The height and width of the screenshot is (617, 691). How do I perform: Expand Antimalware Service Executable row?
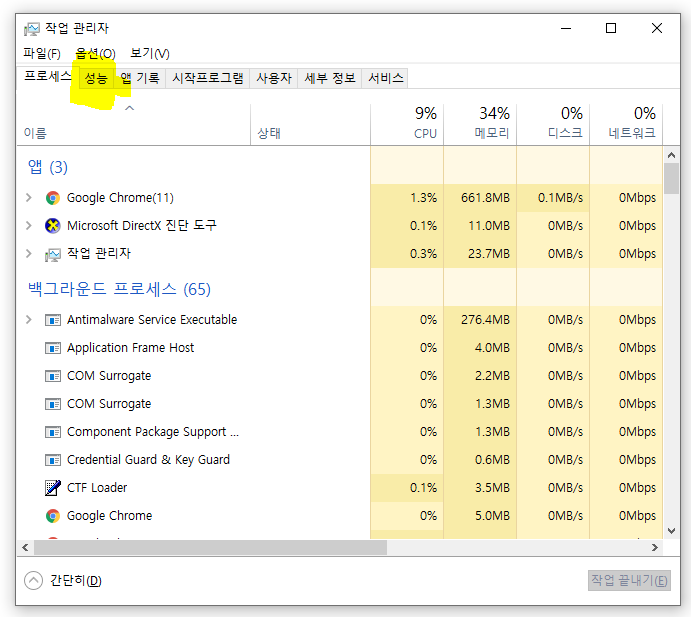(x=29, y=320)
